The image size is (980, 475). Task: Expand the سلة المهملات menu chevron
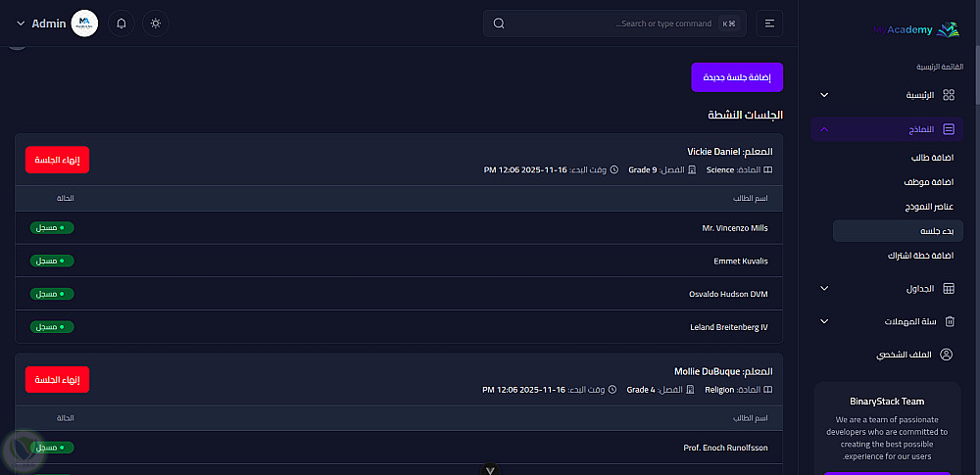click(x=824, y=321)
